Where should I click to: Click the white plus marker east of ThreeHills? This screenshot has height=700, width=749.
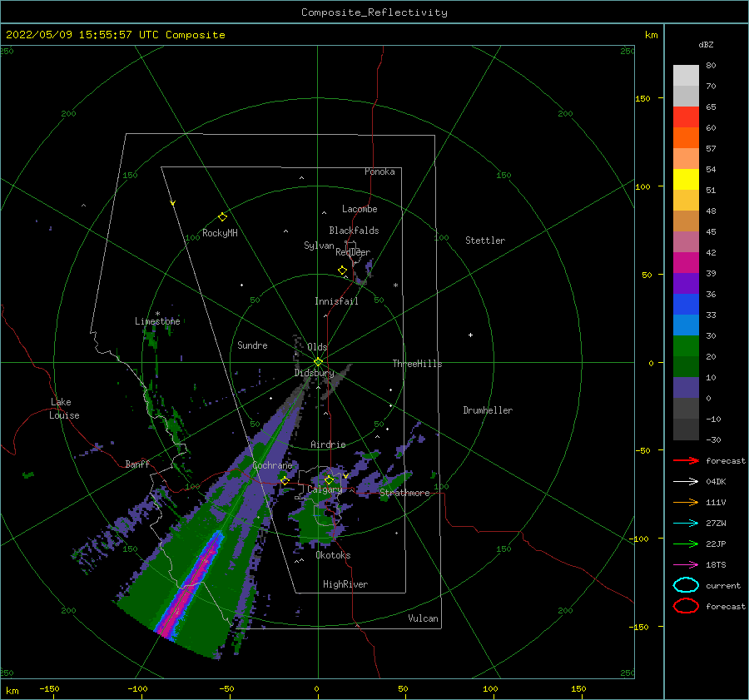pos(470,335)
